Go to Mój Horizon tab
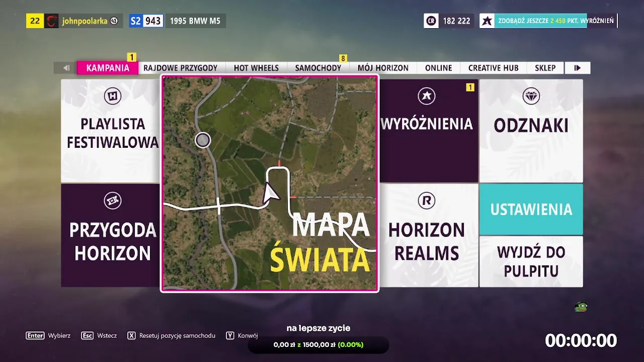 click(x=383, y=68)
